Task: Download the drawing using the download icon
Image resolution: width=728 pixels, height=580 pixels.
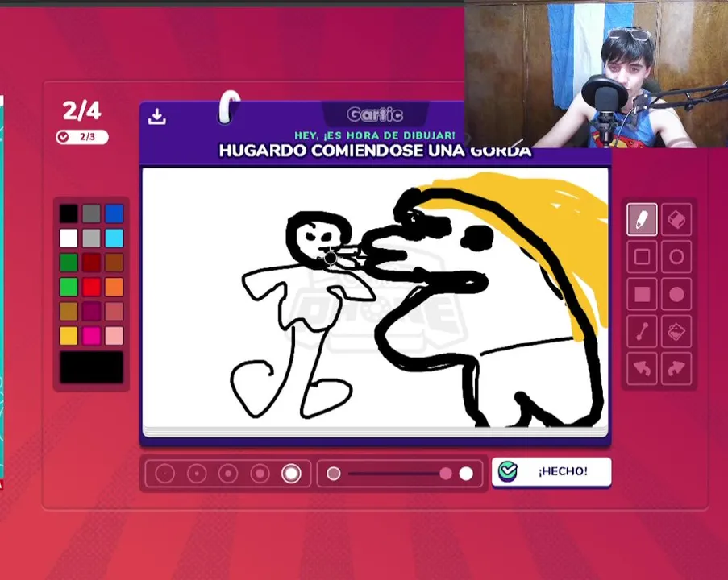Action: click(x=157, y=117)
